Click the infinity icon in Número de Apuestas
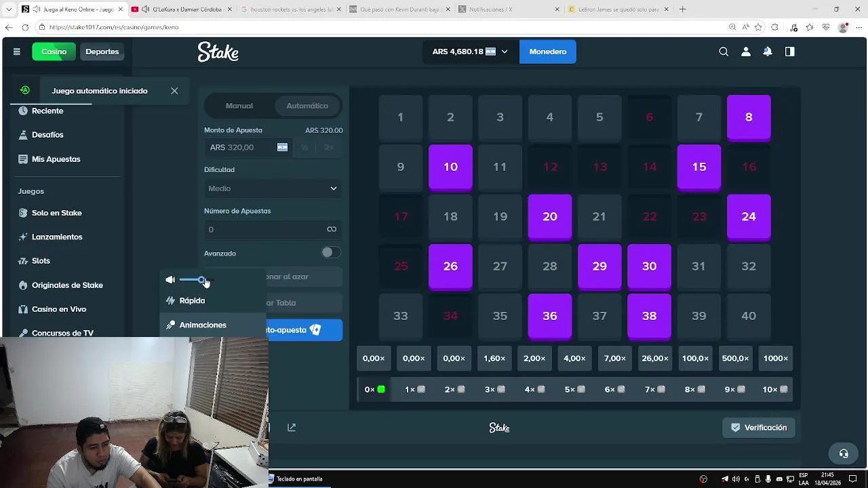Image resolution: width=868 pixels, height=488 pixels. (332, 229)
